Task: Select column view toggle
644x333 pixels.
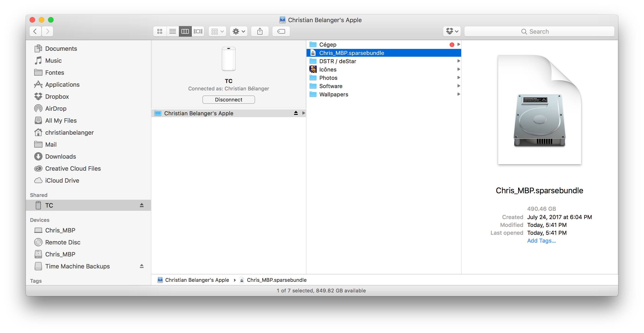Action: 185,31
